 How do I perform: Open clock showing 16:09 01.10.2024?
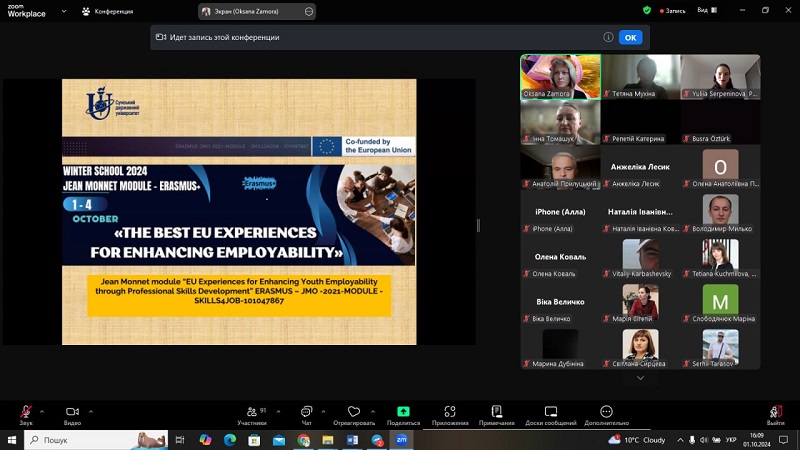pyautogui.click(x=757, y=440)
